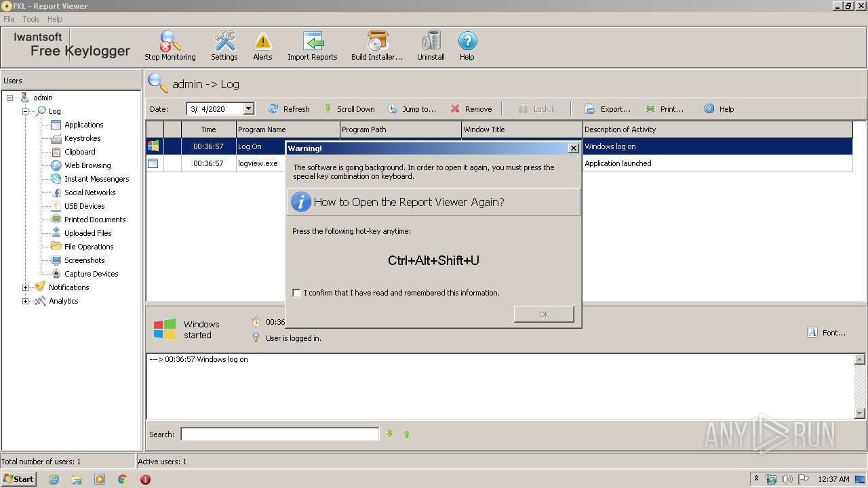
Task: Open the Settings toolbar icon
Action: pos(224,46)
